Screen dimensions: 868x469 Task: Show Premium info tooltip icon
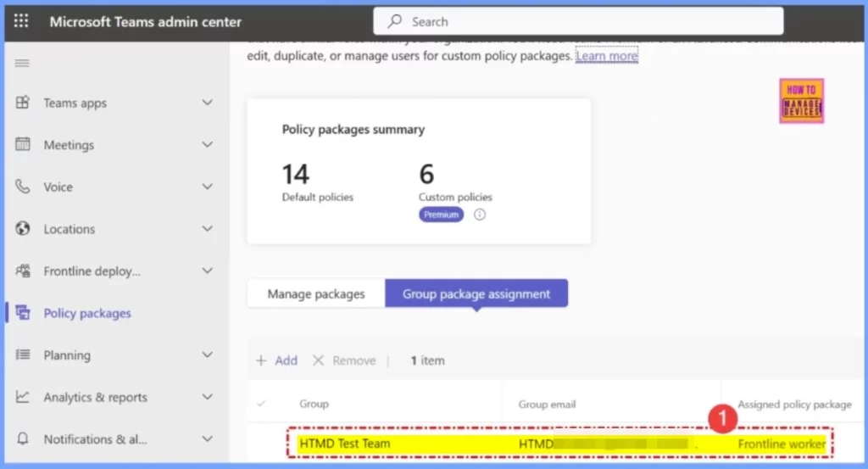pos(480,215)
